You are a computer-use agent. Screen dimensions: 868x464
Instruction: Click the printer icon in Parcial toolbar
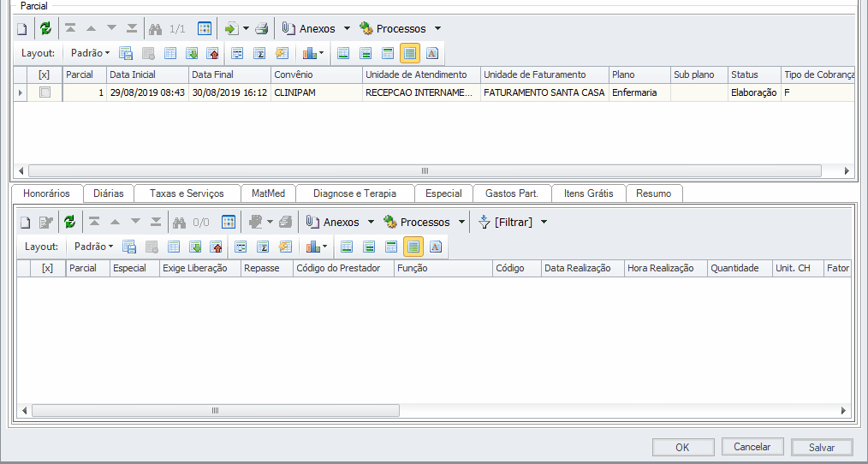click(261, 29)
